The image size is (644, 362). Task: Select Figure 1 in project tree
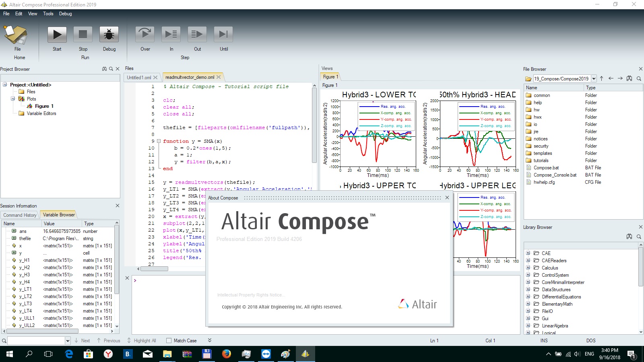[x=44, y=106]
